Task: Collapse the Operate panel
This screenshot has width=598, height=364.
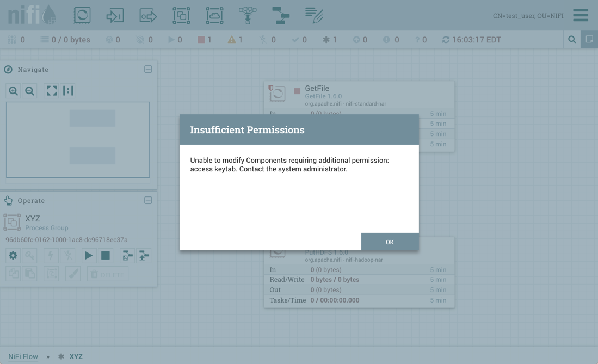Action: tap(148, 200)
